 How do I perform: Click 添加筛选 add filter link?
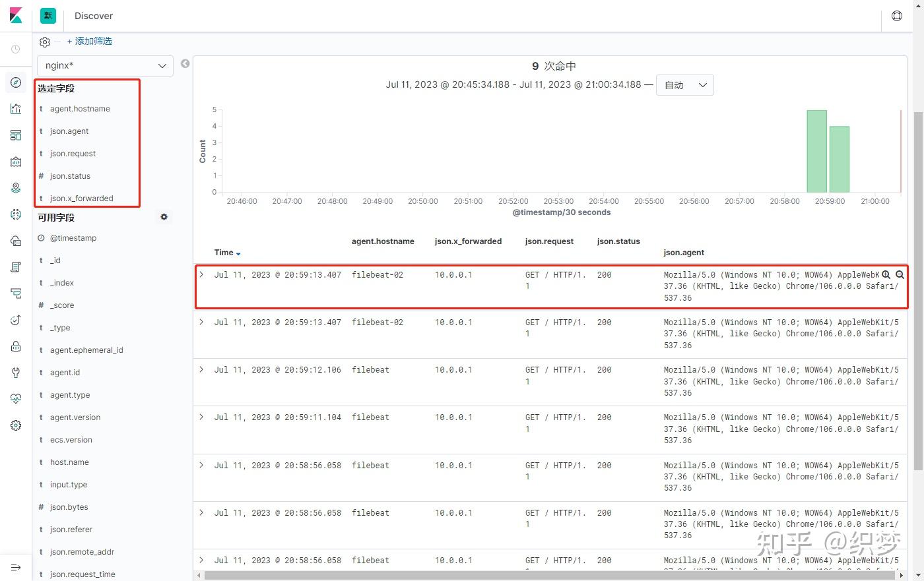point(90,41)
